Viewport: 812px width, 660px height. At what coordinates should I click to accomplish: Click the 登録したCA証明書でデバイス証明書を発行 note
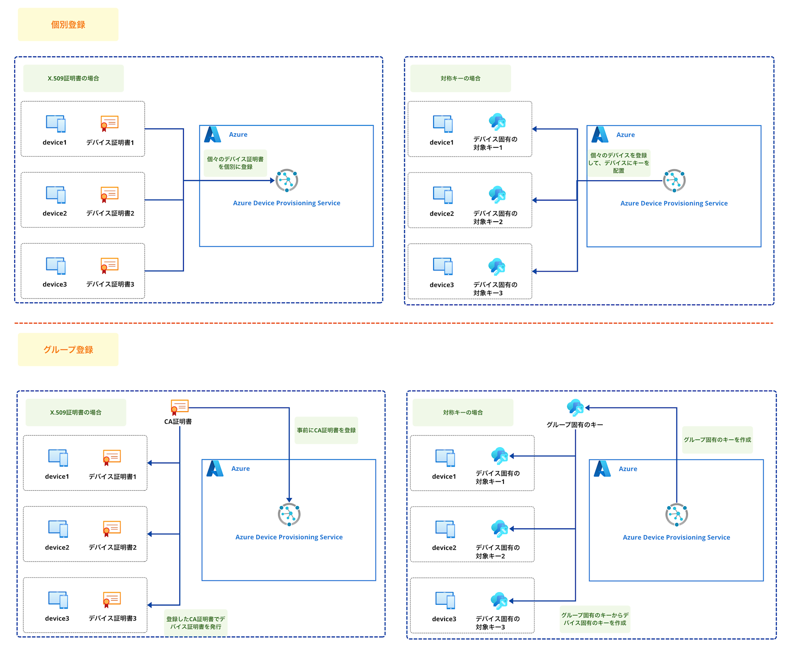[196, 623]
